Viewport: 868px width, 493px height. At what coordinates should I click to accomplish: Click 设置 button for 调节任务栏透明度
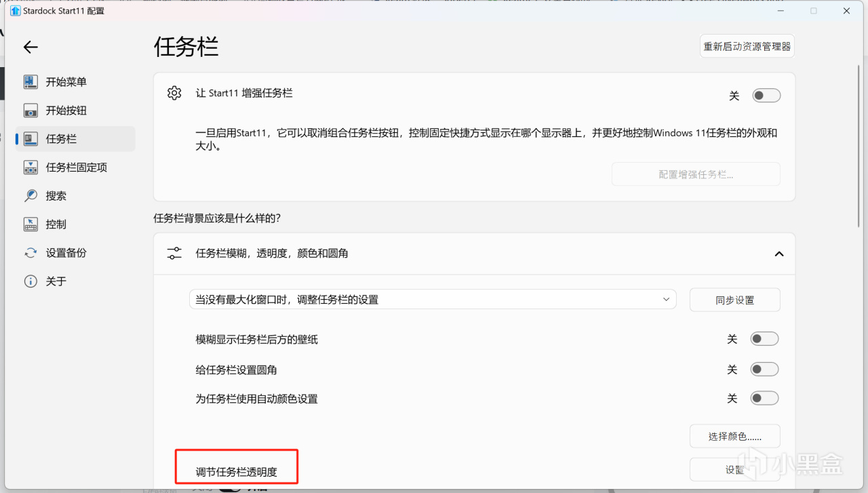click(x=735, y=469)
